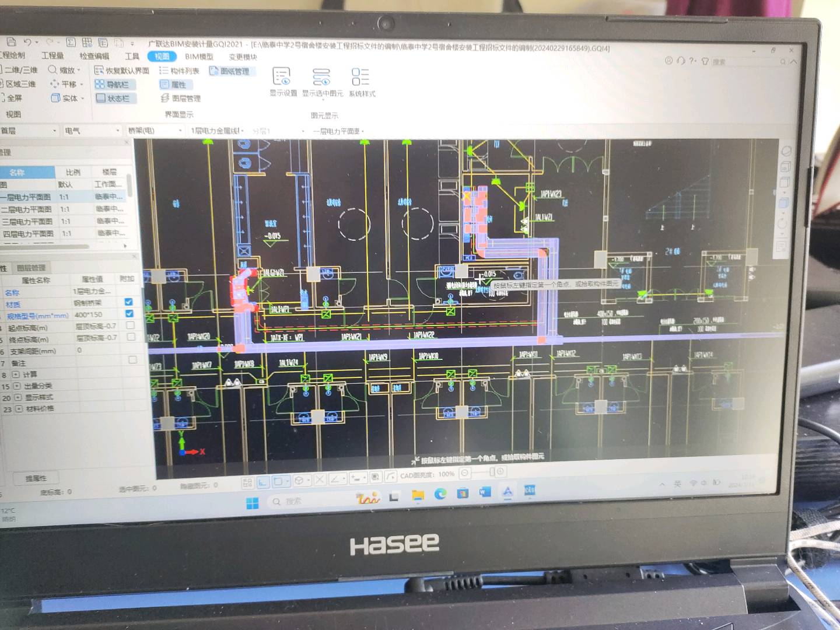Click the Save icon in quick access toolbar
This screenshot has width=840, height=630.
coord(11,41)
